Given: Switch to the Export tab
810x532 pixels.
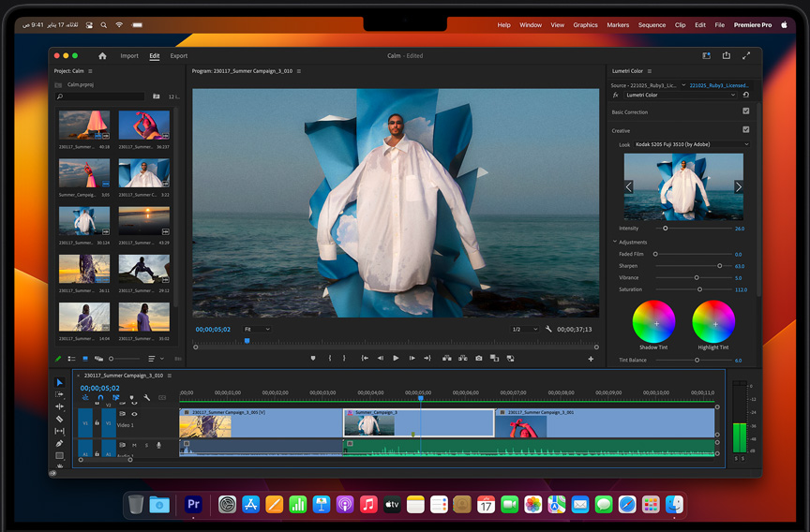Looking at the screenshot, I should [178, 56].
